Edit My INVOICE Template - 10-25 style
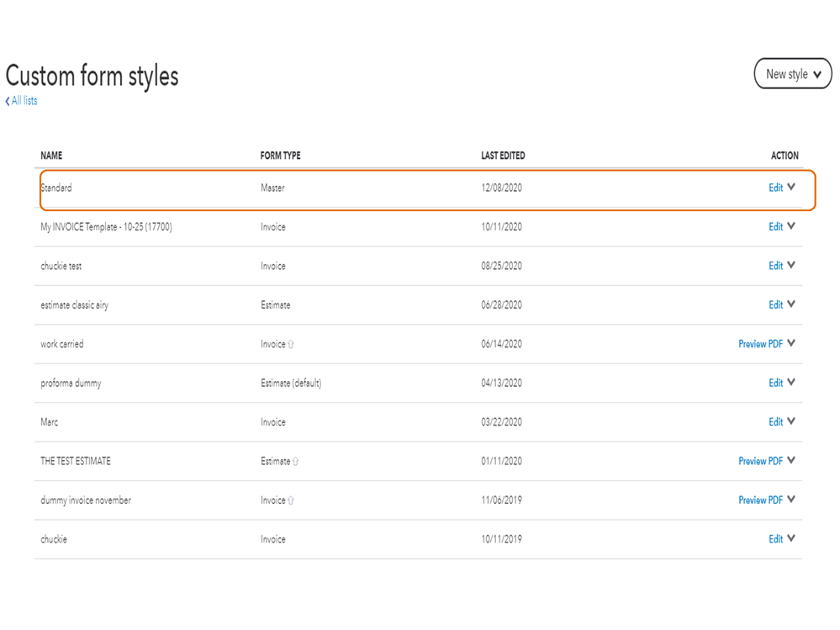This screenshot has width=840, height=630. pos(775,226)
